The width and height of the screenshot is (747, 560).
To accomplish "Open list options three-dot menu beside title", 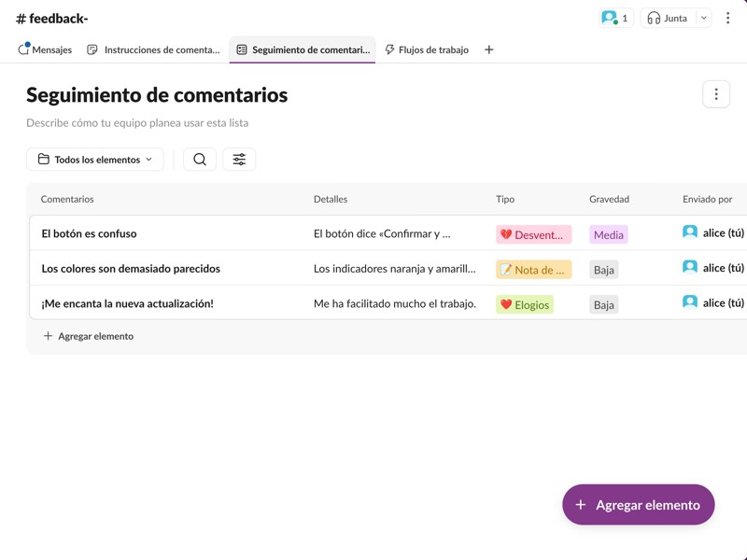I will [716, 94].
